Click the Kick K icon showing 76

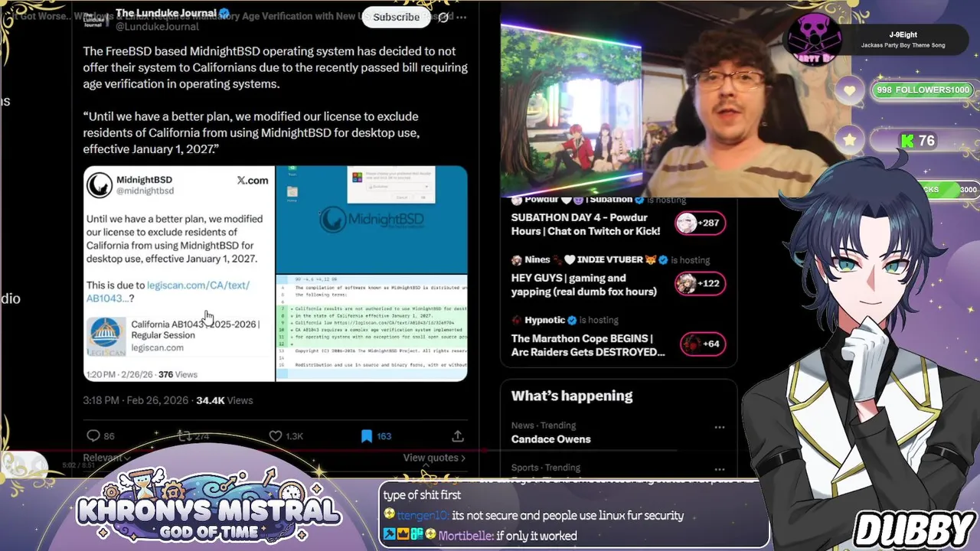pos(907,141)
